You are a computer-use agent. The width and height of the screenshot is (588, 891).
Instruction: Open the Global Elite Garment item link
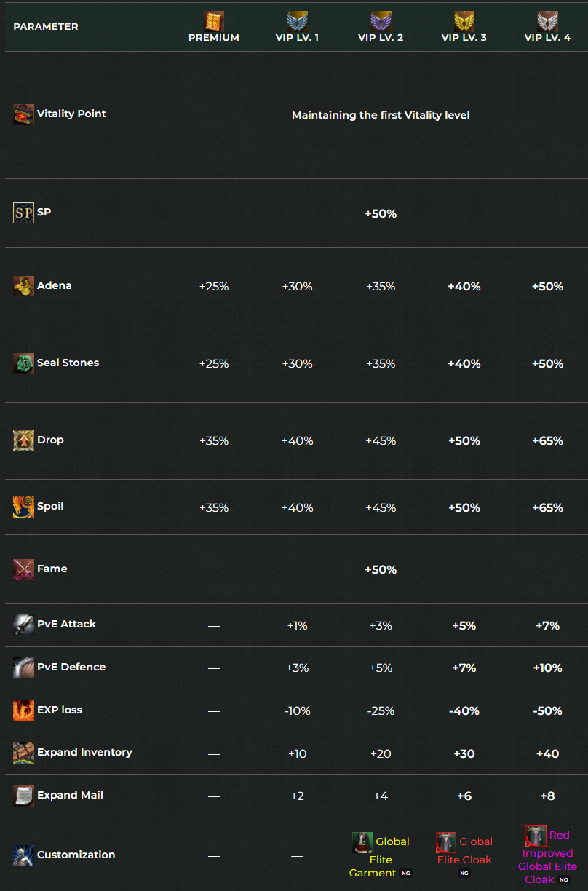pyautogui.click(x=381, y=857)
